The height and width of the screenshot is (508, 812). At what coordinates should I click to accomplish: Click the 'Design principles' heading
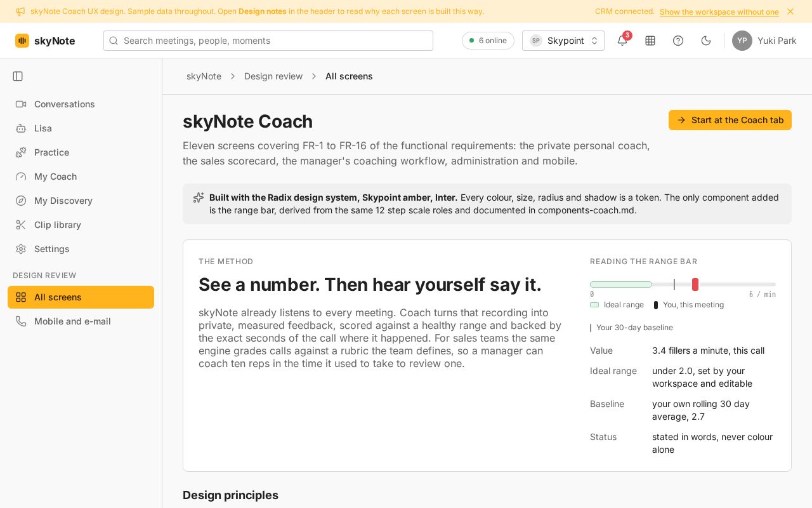(230, 495)
